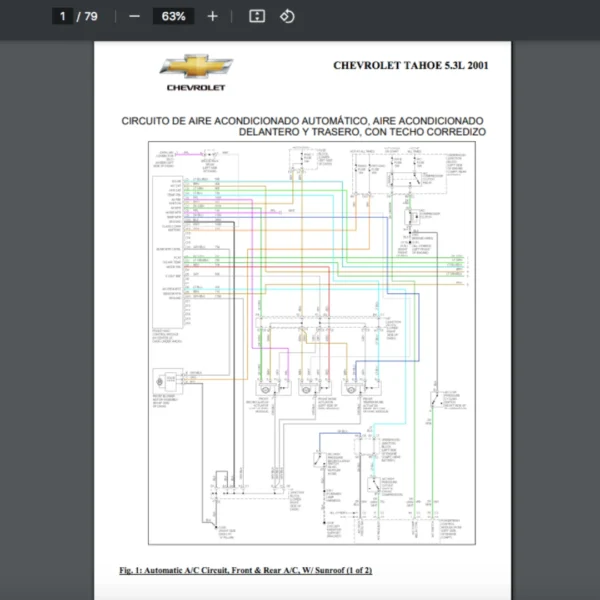
Task: Click the 63% zoom level box
Action: point(173,16)
